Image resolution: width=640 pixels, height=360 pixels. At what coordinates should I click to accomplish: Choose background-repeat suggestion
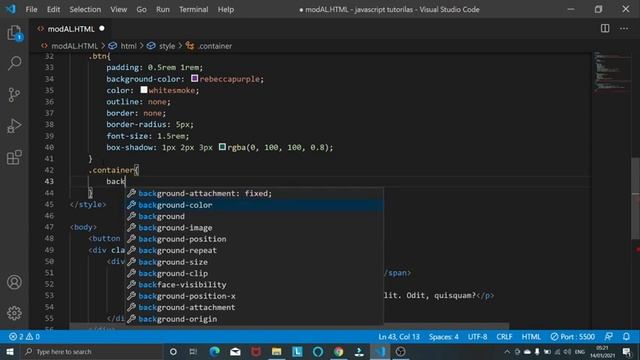point(254,251)
